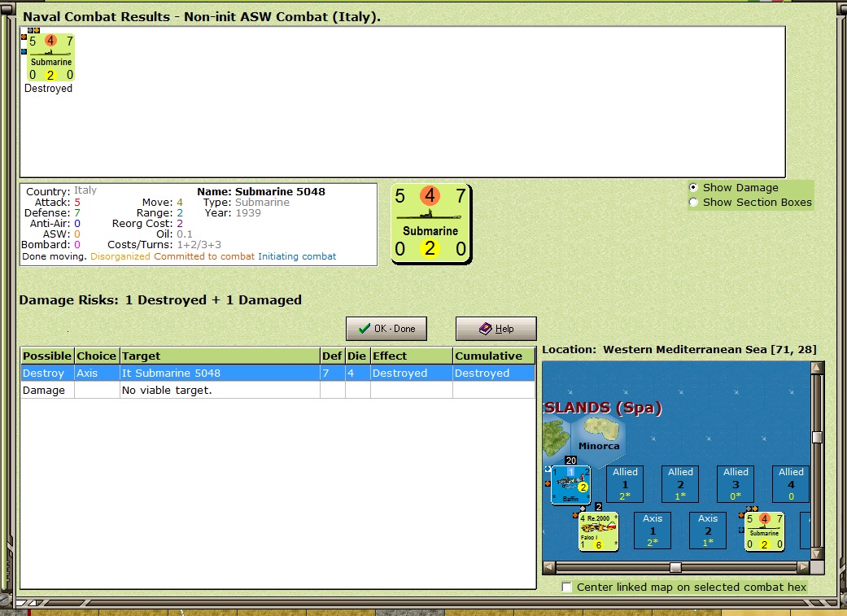The width and height of the screenshot is (847, 616).
Task: Select the Re.2000 Falco fighter counter
Action: click(599, 531)
